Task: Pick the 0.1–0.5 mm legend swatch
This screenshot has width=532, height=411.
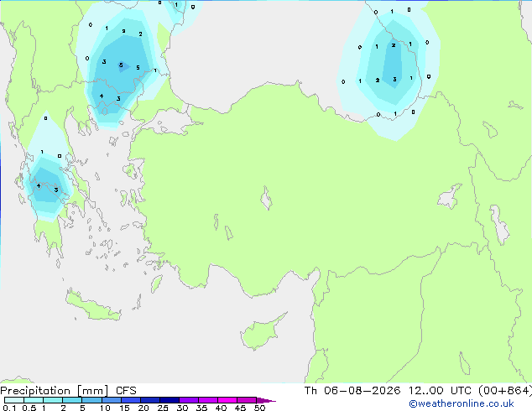Action: [14, 400]
